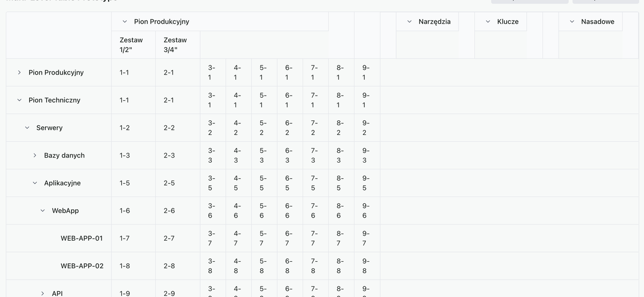Viewport: 644px width, 297px height.
Task: Click cell 7-8 in WEB-APP-02 row
Action: (x=315, y=266)
